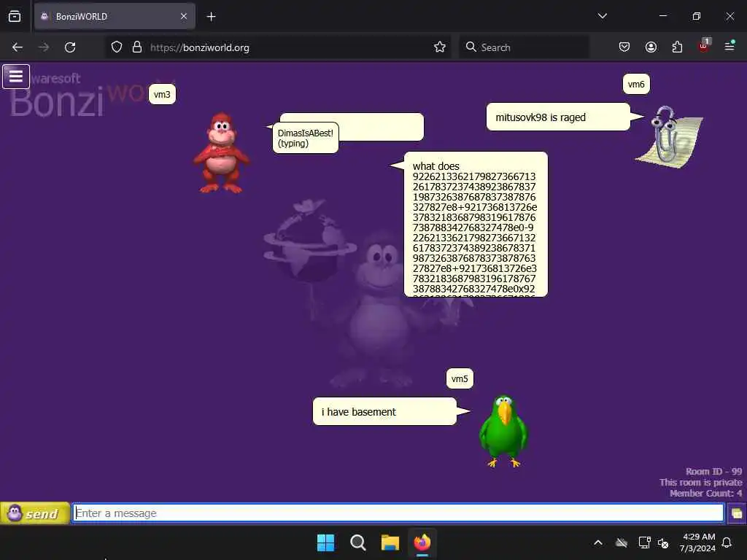Close the BonziWORLD tab

(x=184, y=16)
